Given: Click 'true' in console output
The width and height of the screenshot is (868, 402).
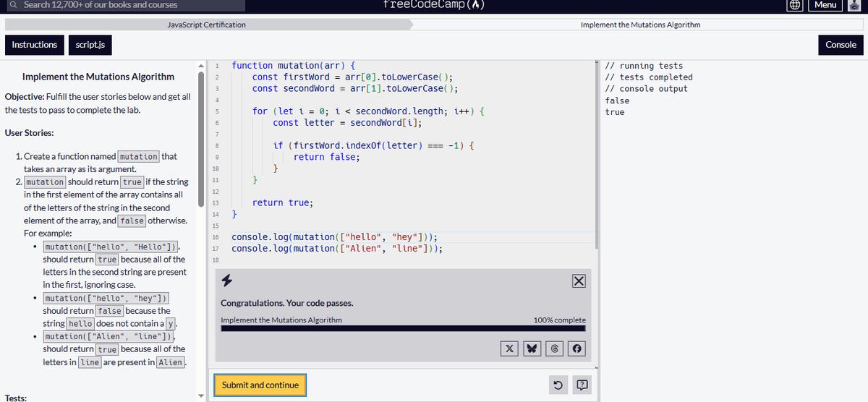Looking at the screenshot, I should pos(615,112).
